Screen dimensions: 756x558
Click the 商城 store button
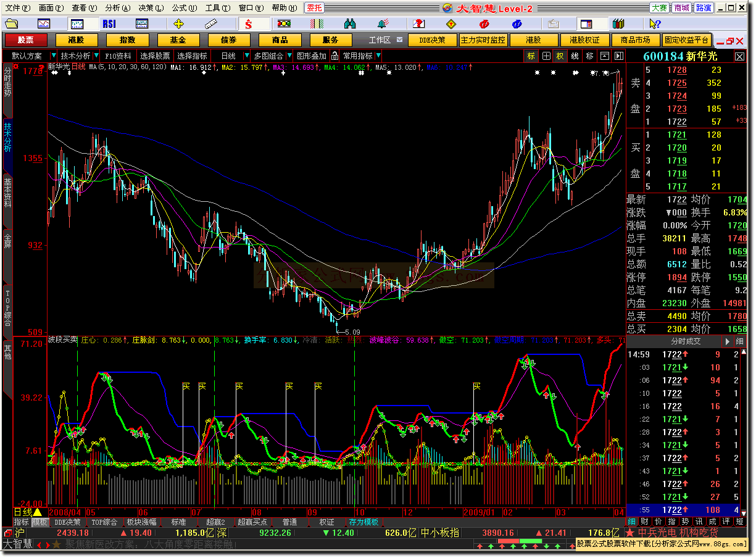pyautogui.click(x=681, y=7)
